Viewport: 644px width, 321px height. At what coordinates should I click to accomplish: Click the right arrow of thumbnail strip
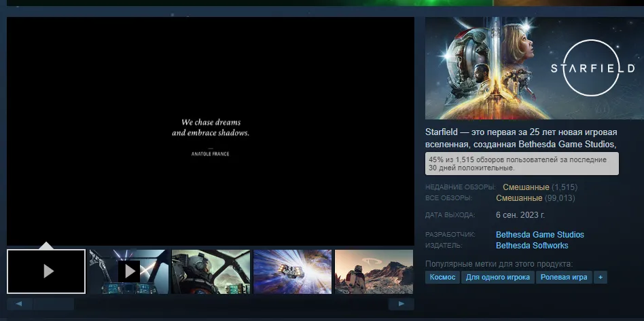[x=401, y=304]
